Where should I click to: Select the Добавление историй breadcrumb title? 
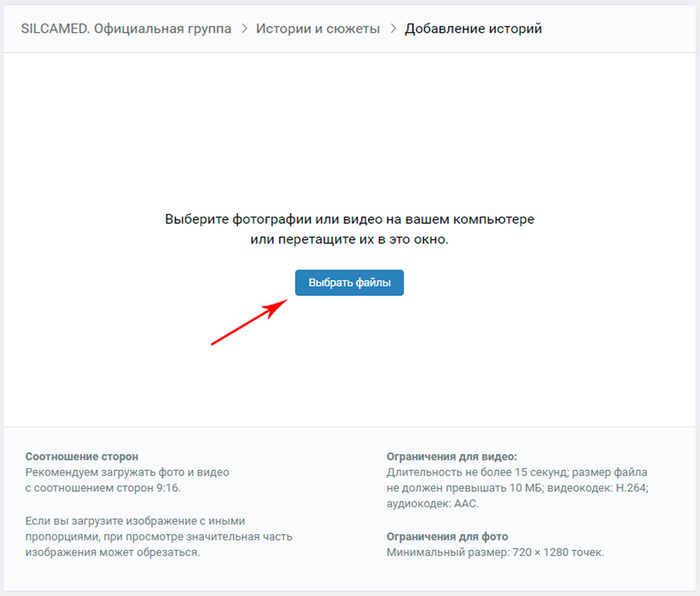[x=472, y=29]
